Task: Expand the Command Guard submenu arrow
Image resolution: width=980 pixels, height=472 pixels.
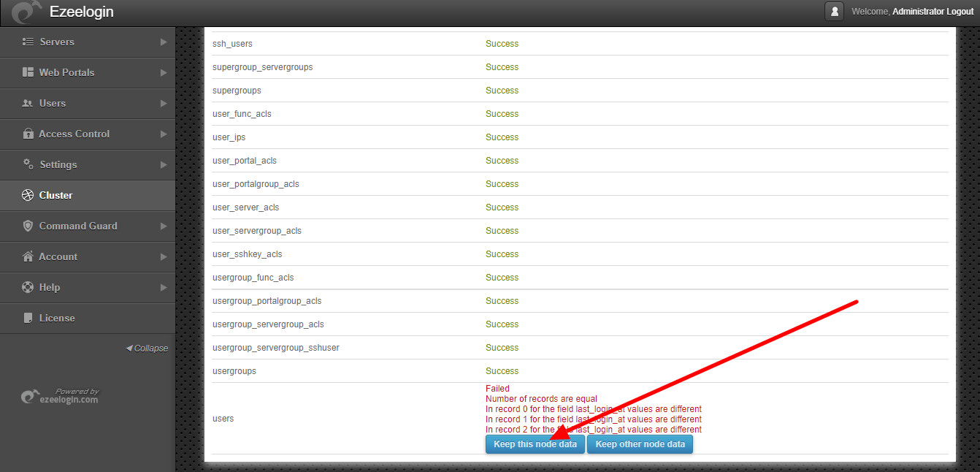Action: [x=164, y=227]
